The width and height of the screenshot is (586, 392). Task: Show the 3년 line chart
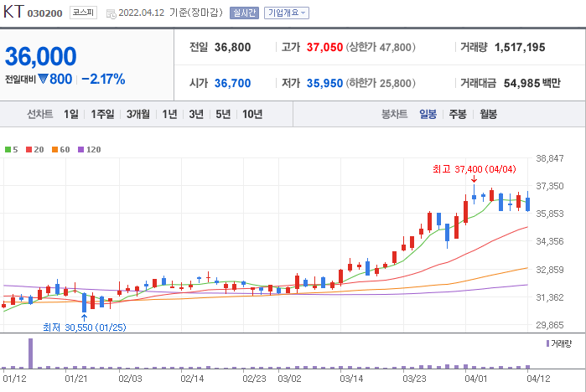click(x=196, y=114)
